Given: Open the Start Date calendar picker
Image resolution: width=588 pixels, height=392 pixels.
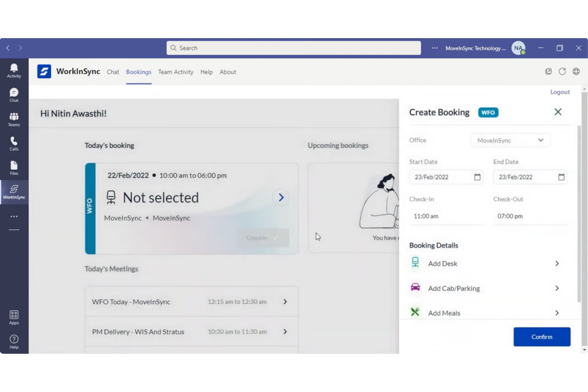Looking at the screenshot, I should click(477, 177).
